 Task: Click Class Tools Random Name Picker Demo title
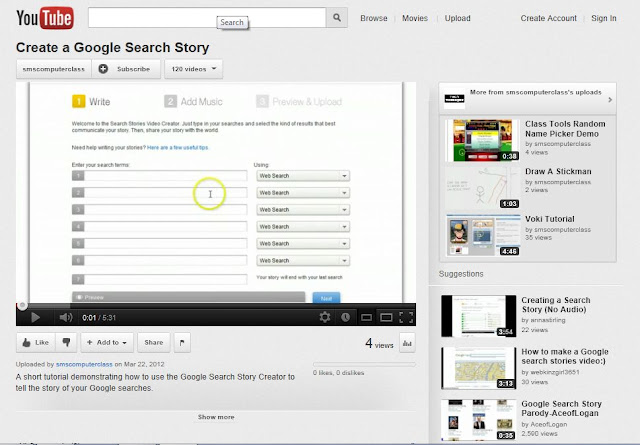(x=565, y=129)
